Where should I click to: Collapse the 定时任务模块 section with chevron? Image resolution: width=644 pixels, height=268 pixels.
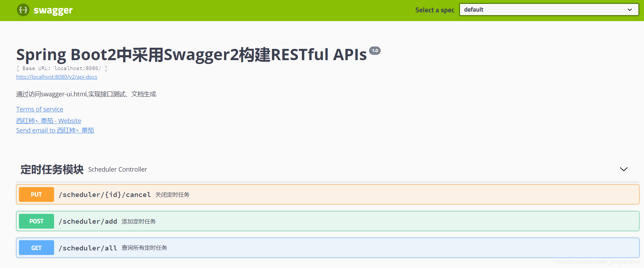(x=624, y=169)
